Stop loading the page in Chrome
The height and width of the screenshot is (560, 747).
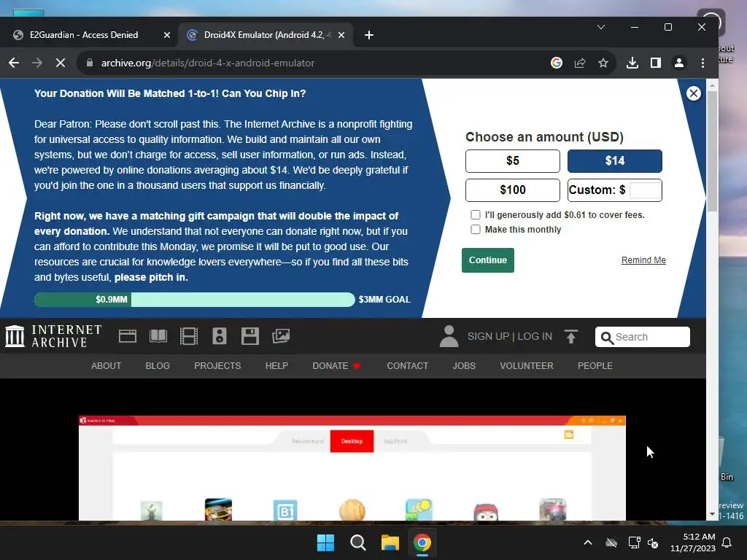click(x=61, y=63)
